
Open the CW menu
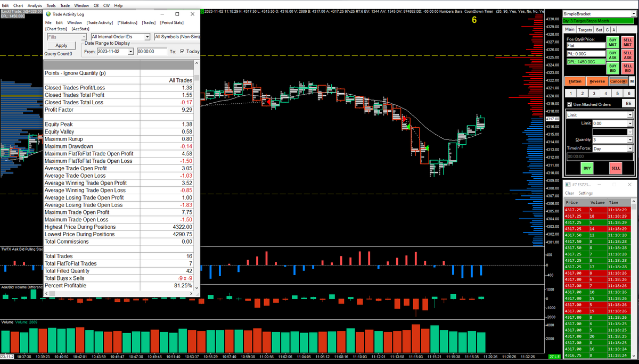tap(106, 5)
